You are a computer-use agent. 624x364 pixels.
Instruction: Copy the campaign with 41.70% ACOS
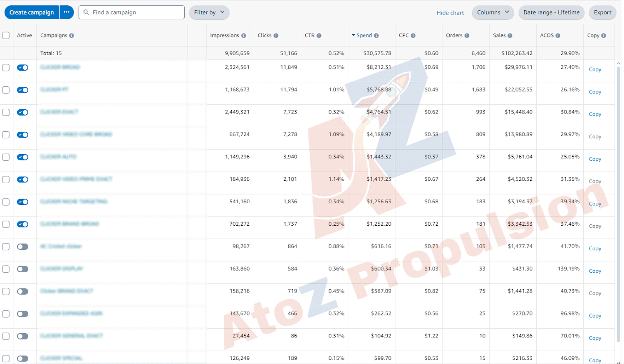coord(595,248)
